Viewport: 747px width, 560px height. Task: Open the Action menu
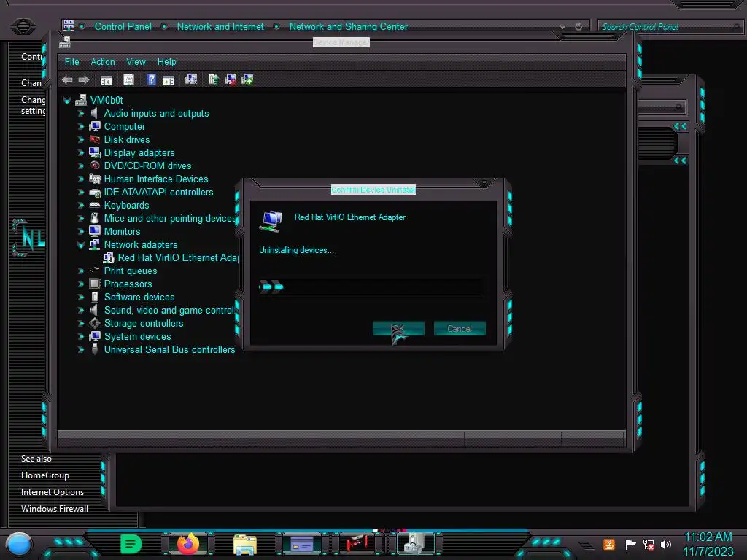(x=103, y=62)
